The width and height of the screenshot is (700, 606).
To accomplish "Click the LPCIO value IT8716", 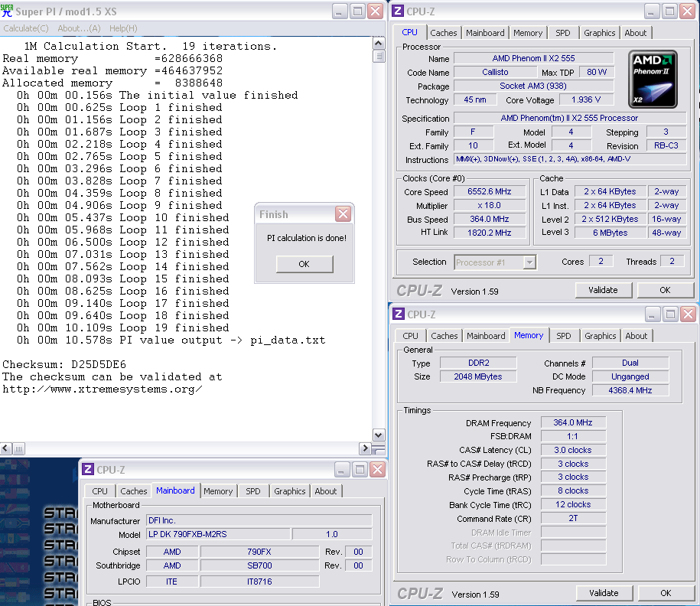I will tap(259, 582).
